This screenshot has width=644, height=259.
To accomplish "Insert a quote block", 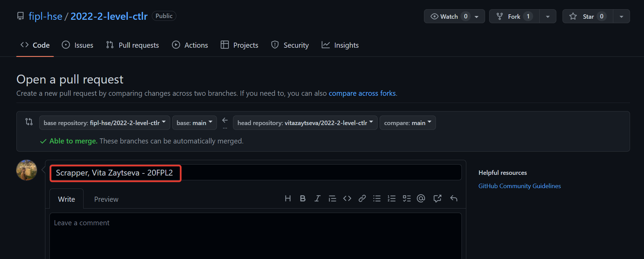I will click(332, 198).
